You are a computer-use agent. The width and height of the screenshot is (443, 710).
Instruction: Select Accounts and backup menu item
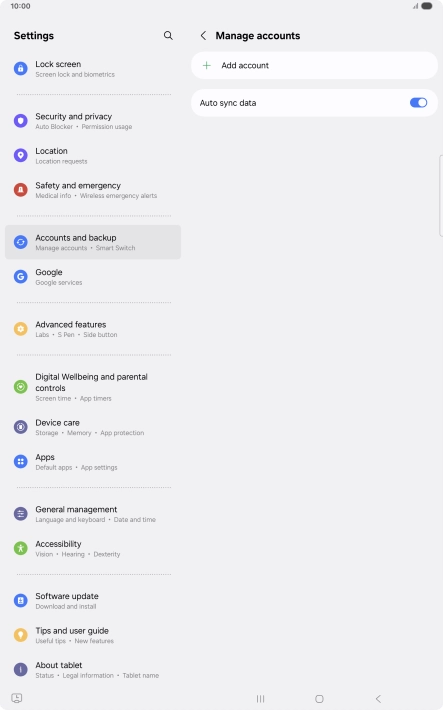[x=93, y=242]
